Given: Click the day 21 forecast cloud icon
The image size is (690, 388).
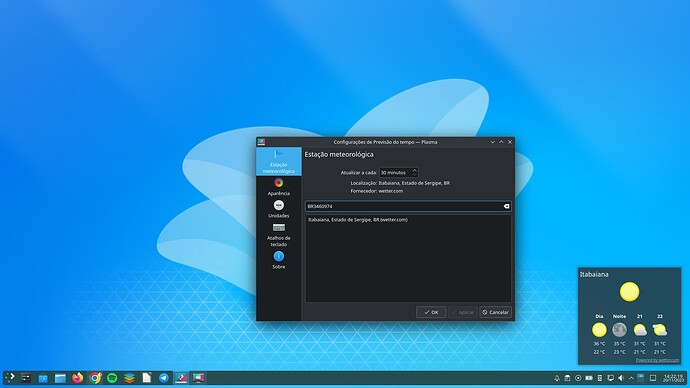Looking at the screenshot, I should click(640, 329).
